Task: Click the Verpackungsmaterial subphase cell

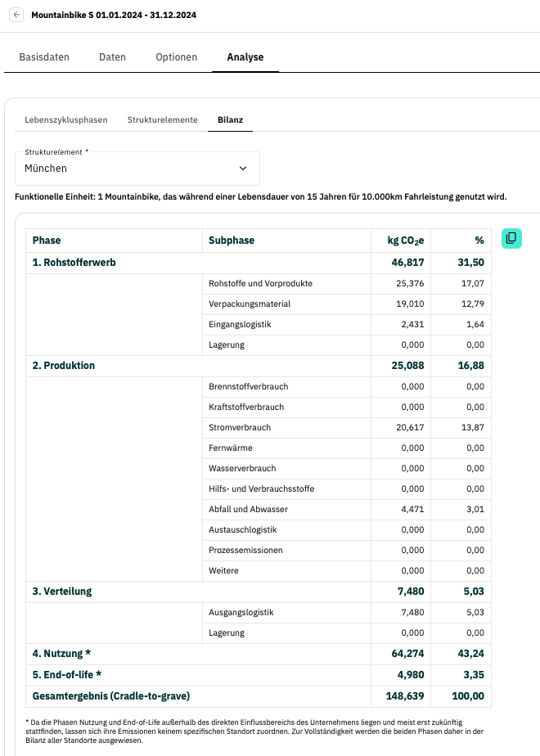Action: pyautogui.click(x=250, y=304)
